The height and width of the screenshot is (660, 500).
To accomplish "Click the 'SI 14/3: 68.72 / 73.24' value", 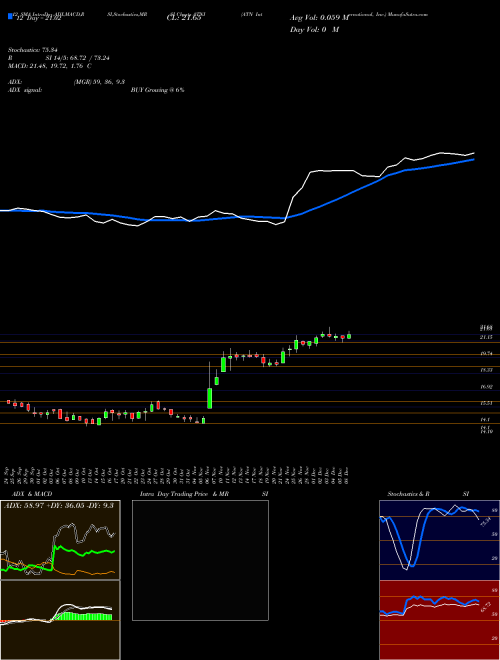I will [77, 58].
